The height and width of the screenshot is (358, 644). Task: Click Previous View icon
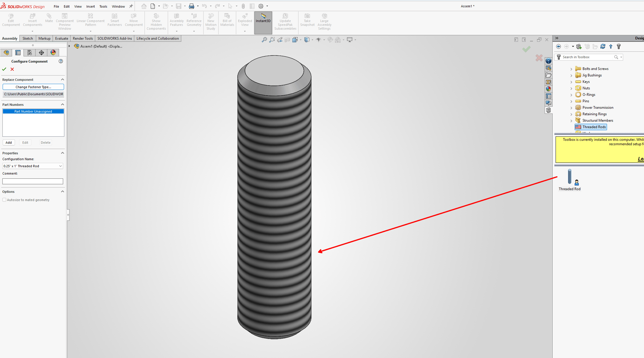[280, 40]
